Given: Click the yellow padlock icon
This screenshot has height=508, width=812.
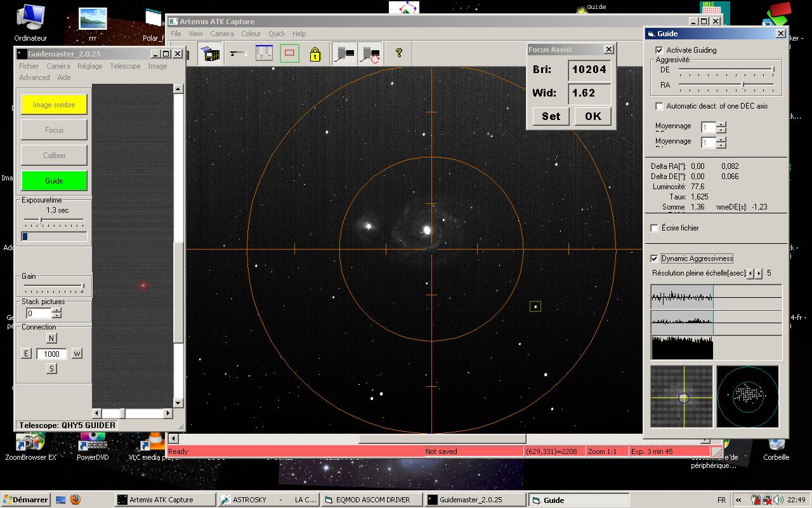Looking at the screenshot, I should (315, 54).
